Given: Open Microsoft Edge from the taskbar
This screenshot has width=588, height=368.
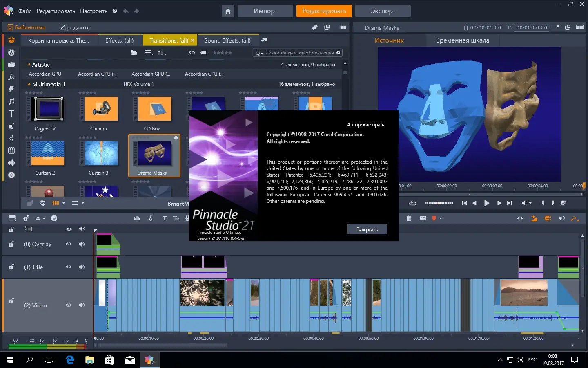Looking at the screenshot, I should (70, 360).
